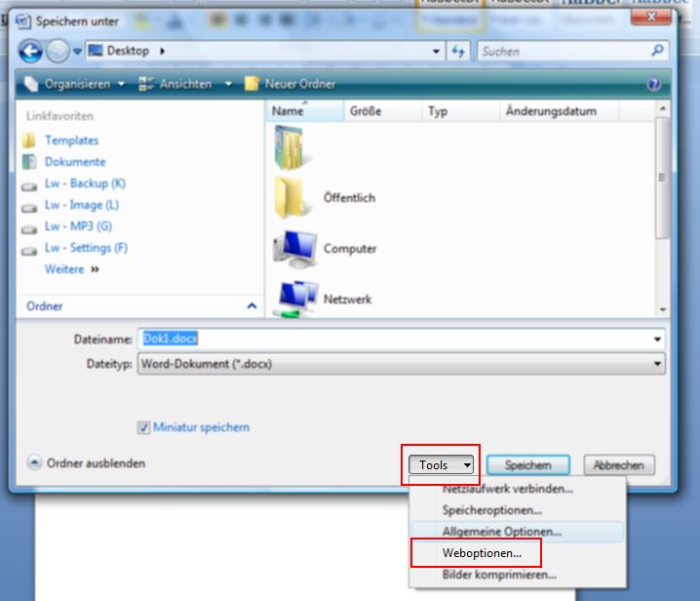700x601 pixels.
Task: Click the Forward navigation arrow button
Action: 58,51
